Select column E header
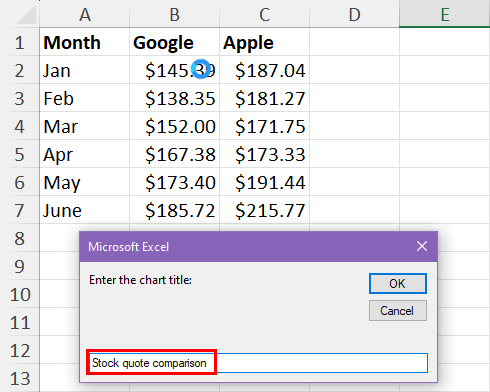This screenshot has height=392, width=490. click(x=445, y=14)
